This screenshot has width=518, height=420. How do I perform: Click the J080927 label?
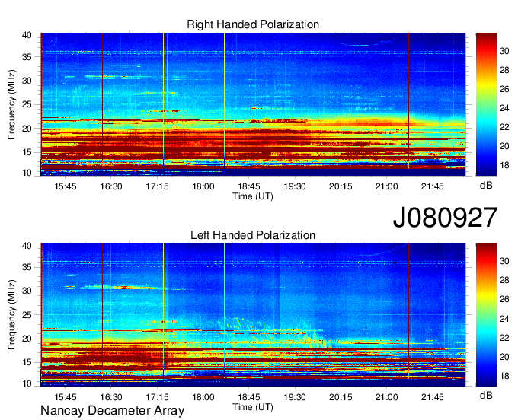pos(445,218)
